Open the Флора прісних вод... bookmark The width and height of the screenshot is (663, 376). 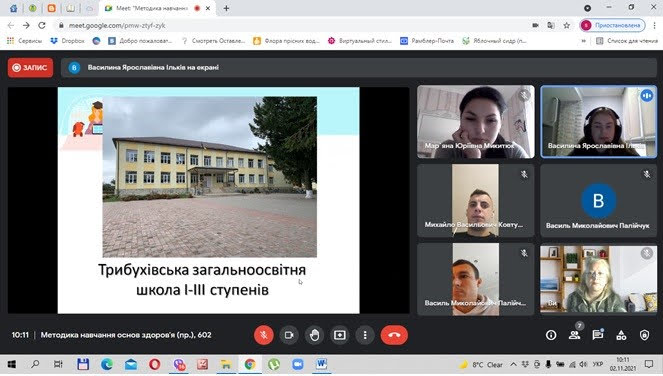click(x=286, y=41)
